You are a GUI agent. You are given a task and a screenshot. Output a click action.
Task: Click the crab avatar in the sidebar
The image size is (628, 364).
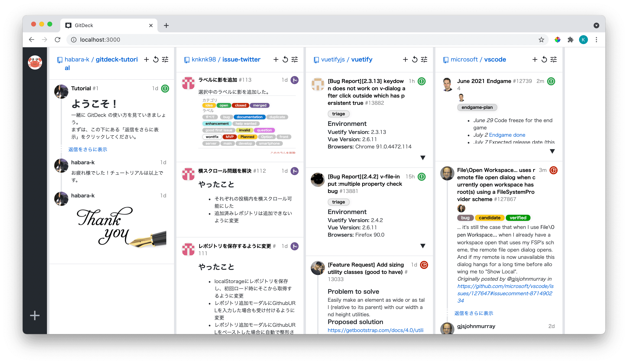(35, 62)
